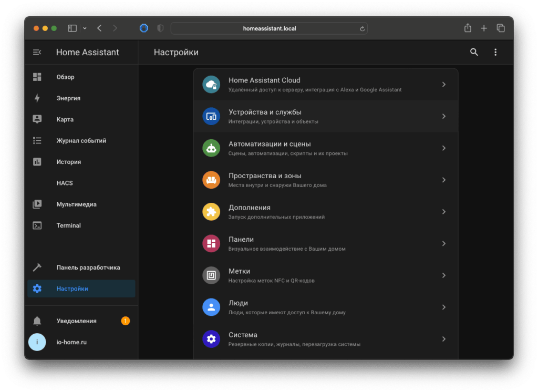Screen dimensions: 538x392
Task: Click the Settings gear icon in the sidebar
Action: [37, 288]
